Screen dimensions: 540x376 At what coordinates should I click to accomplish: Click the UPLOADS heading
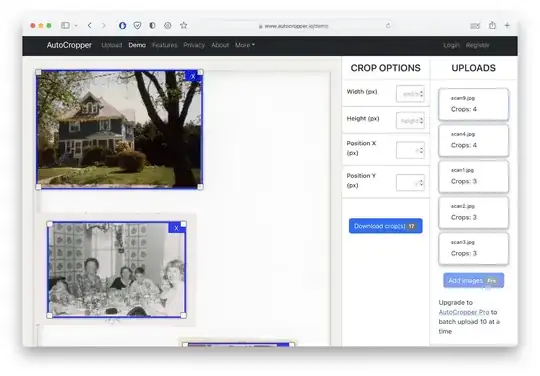pyautogui.click(x=474, y=68)
